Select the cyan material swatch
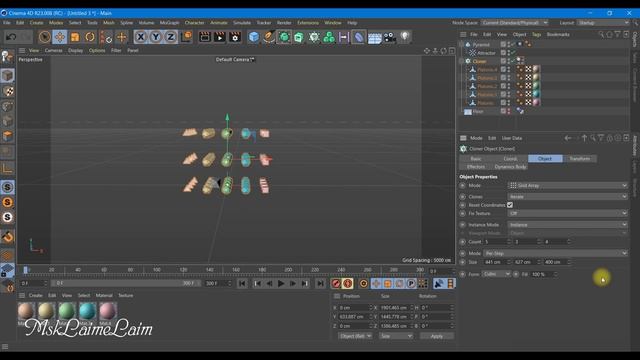Image resolution: width=640 pixels, height=360 pixels. (x=87, y=311)
